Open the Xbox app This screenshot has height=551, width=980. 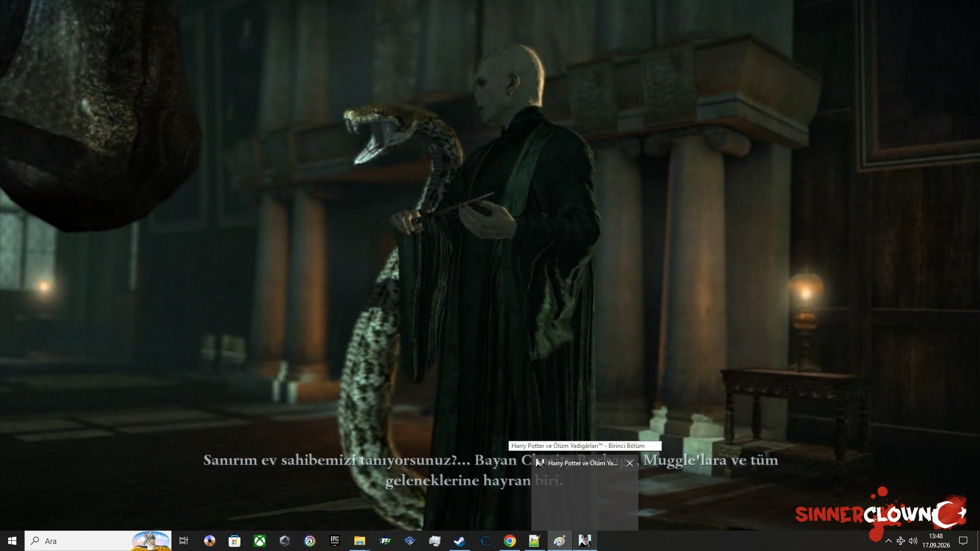pyautogui.click(x=260, y=541)
